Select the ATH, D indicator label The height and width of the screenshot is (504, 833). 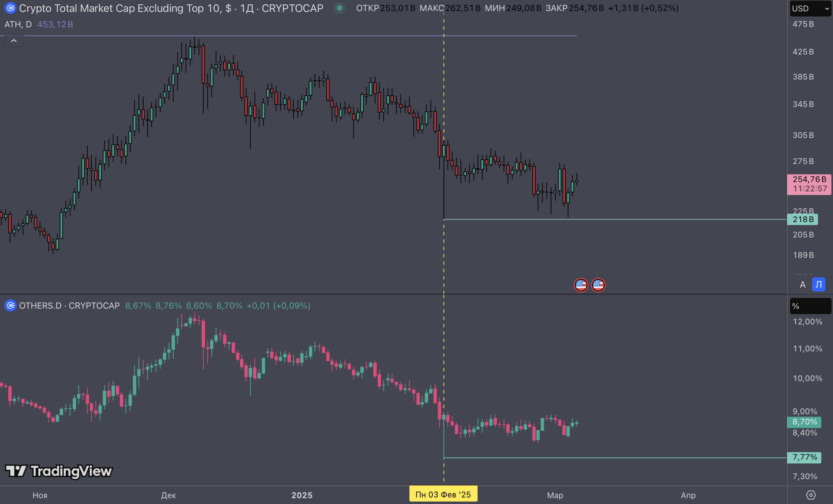18,24
